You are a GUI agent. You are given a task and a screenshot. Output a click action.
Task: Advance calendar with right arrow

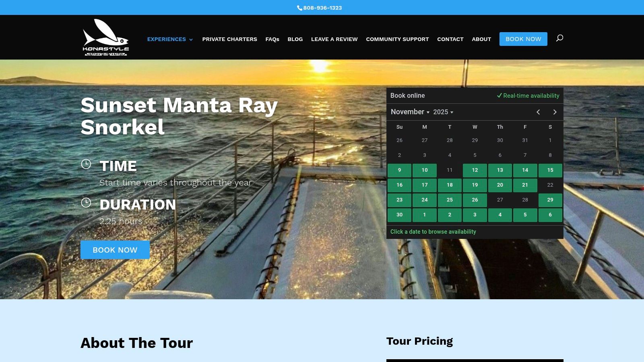coord(555,112)
